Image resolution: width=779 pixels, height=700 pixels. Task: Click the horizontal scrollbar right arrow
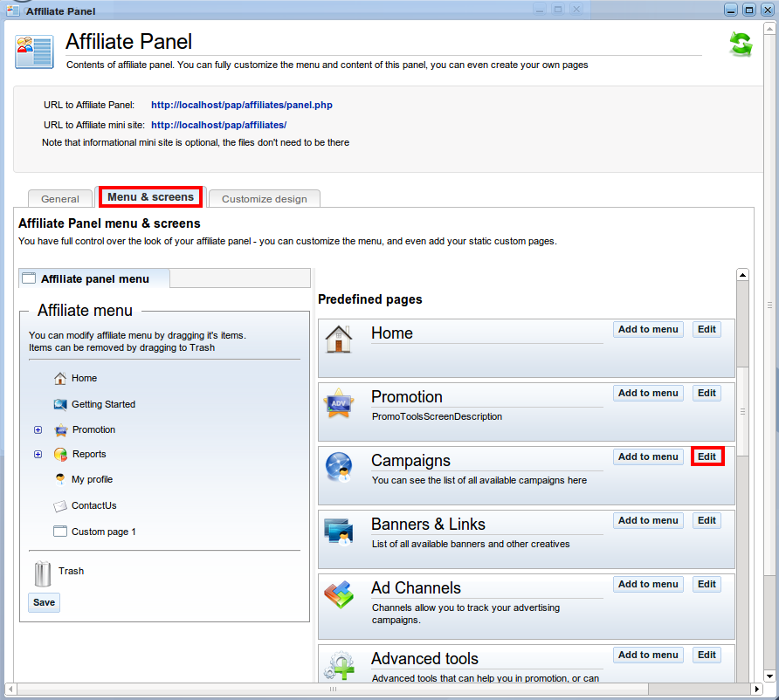(x=756, y=689)
